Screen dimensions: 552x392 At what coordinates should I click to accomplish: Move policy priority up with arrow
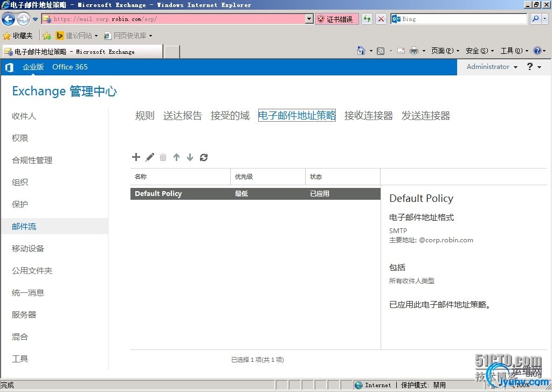click(x=176, y=157)
